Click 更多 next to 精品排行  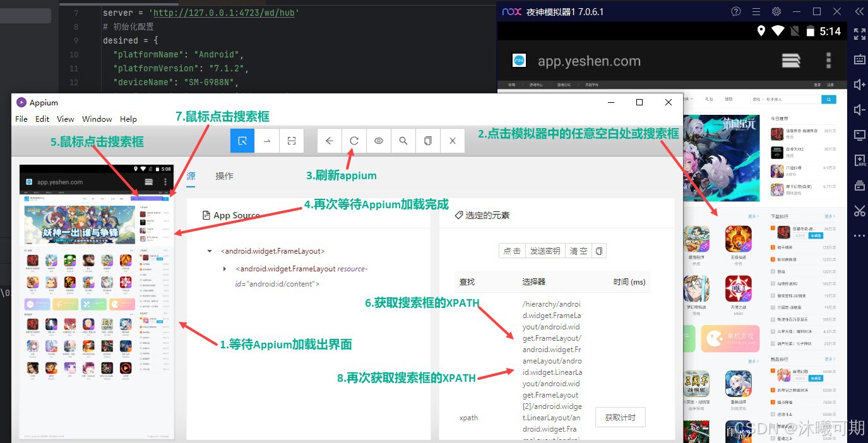click(x=829, y=359)
